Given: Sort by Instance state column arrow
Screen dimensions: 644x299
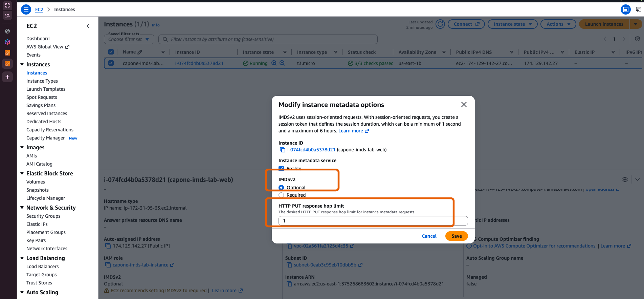Looking at the screenshot, I should (x=285, y=52).
